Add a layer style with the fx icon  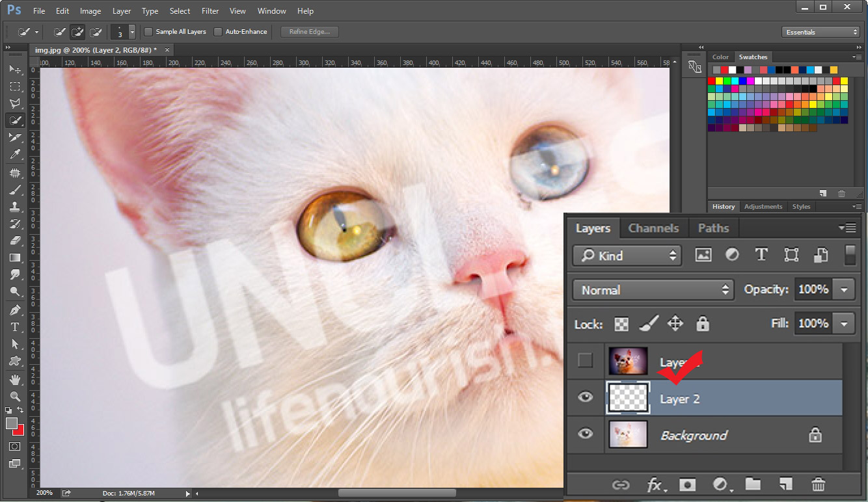pos(655,484)
